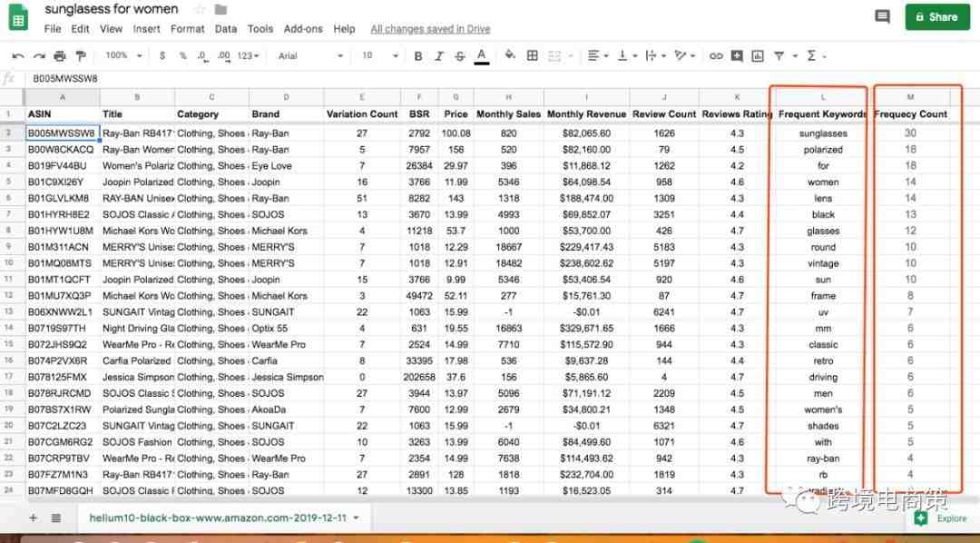Select the Brand cell 'Jessica Simpson'
The width and height of the screenshot is (980, 543).
[x=287, y=377]
